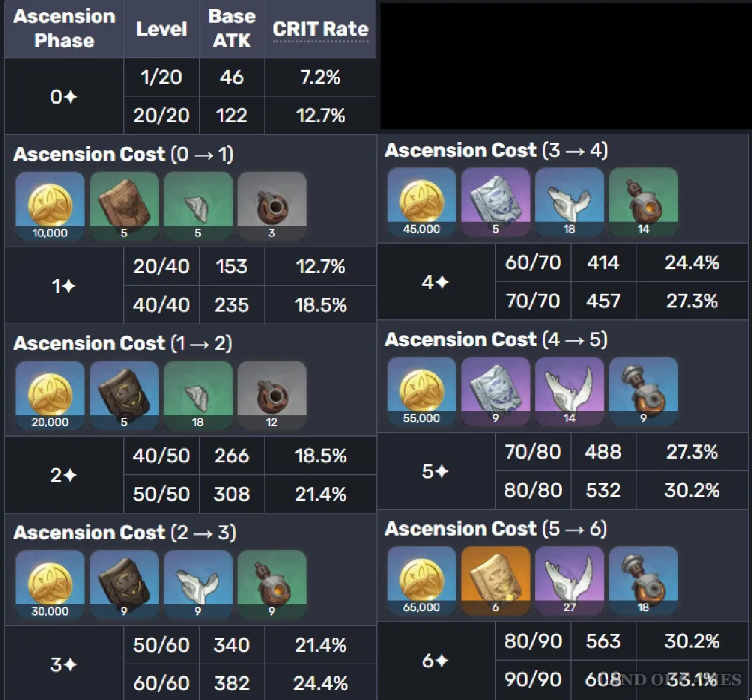Select the white feather icon with quantity 18

569,202
